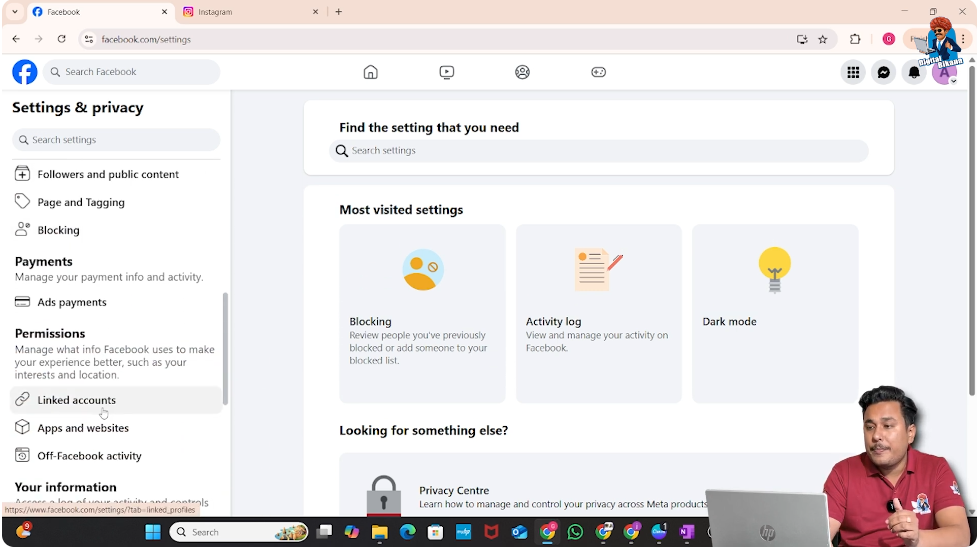Open Linked accounts settings

click(x=116, y=400)
